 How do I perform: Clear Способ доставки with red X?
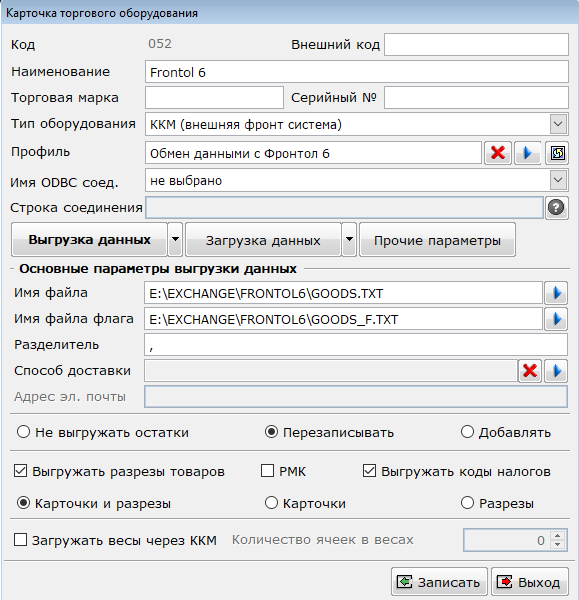(x=530, y=371)
